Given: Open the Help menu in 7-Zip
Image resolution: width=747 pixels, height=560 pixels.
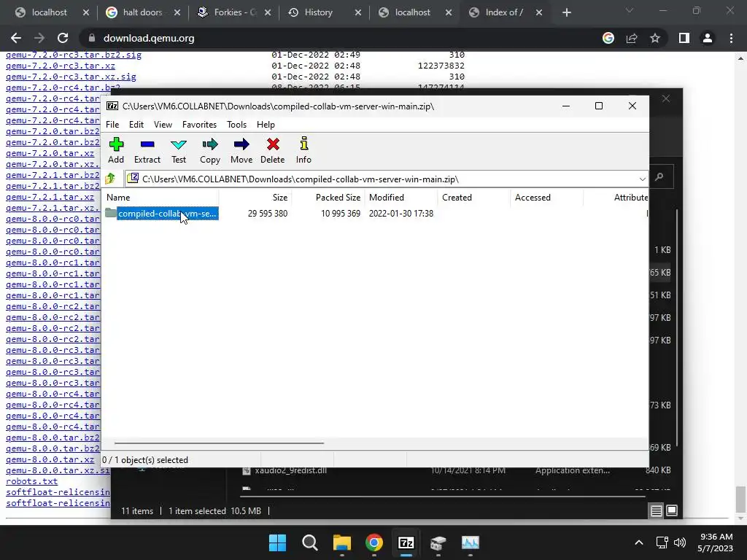Looking at the screenshot, I should tap(266, 124).
